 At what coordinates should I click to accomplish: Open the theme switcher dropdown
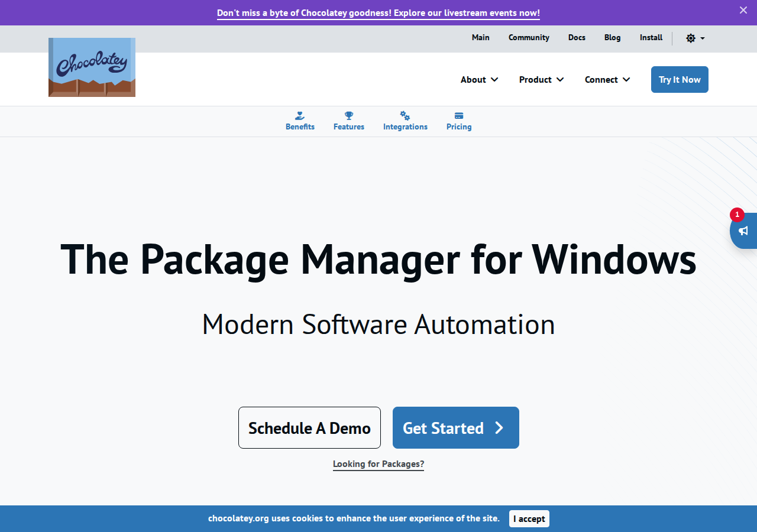pyautogui.click(x=695, y=38)
